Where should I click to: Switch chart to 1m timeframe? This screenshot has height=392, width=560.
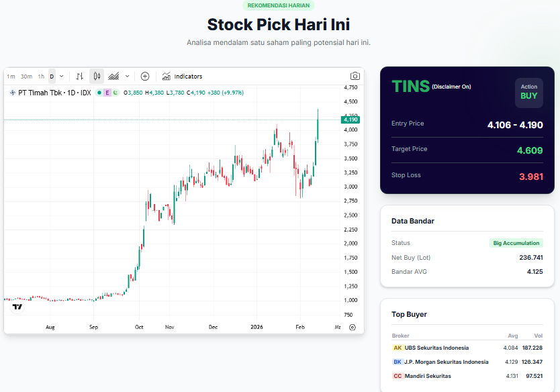point(11,77)
